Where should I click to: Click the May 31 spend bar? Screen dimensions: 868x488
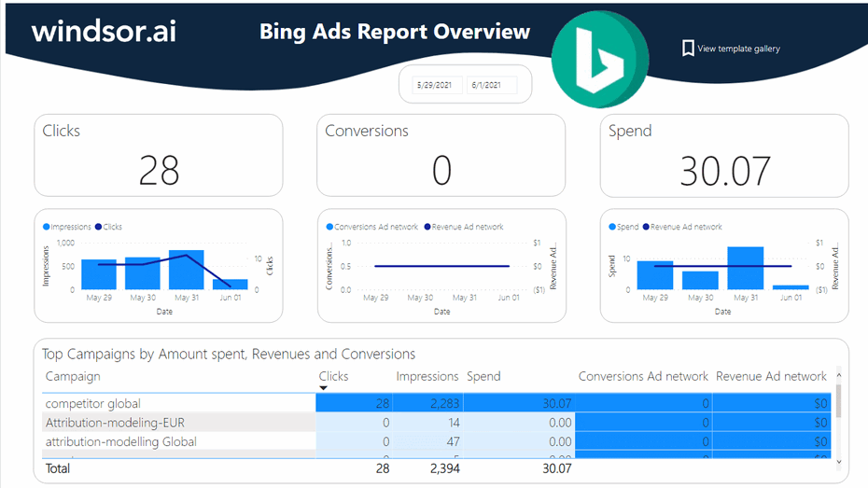pyautogui.click(x=746, y=268)
